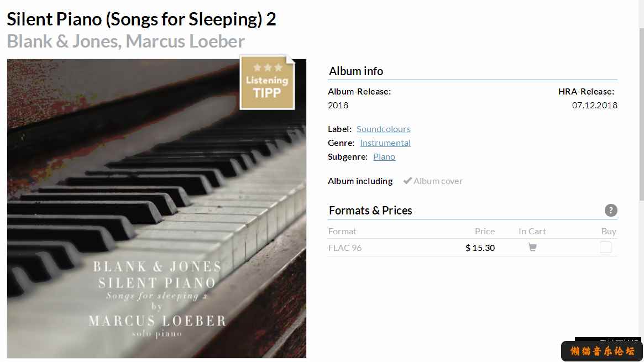
Task: Click the HRA-Release date 07.12.2018
Action: pyautogui.click(x=595, y=105)
